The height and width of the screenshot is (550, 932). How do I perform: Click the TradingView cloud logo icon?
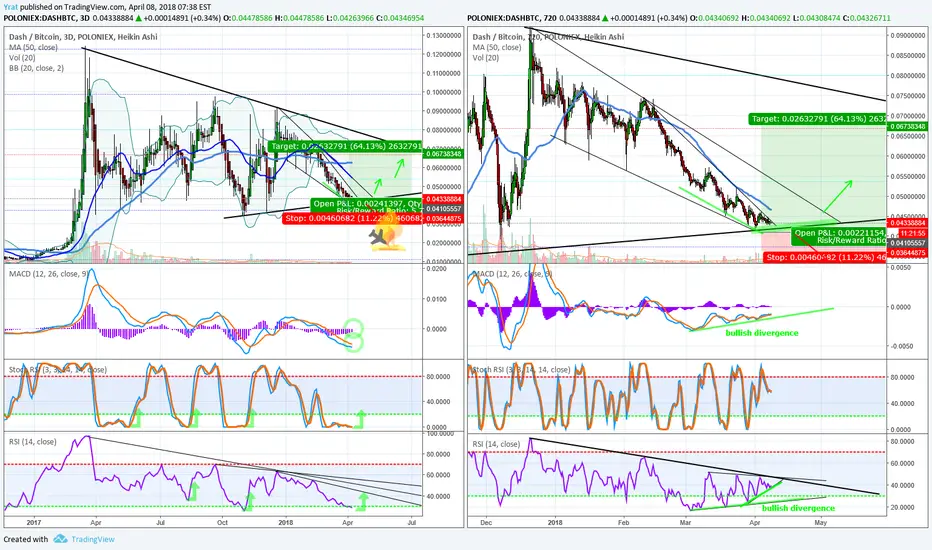[60, 539]
